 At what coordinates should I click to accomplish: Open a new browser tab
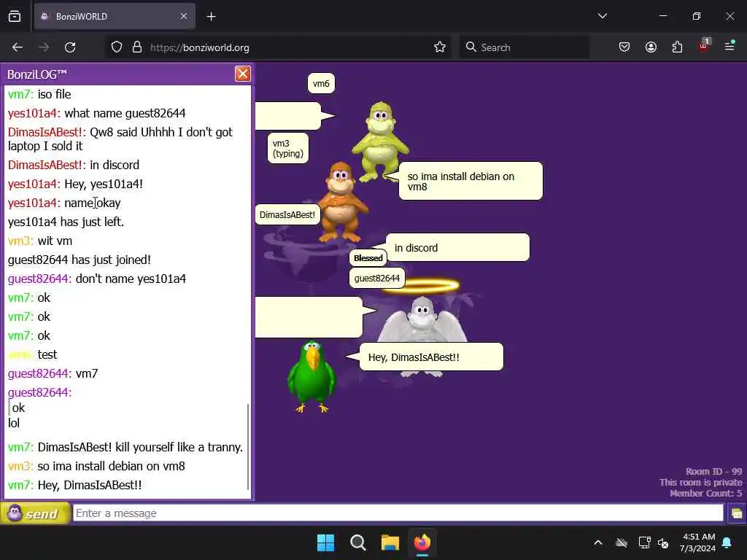(211, 17)
